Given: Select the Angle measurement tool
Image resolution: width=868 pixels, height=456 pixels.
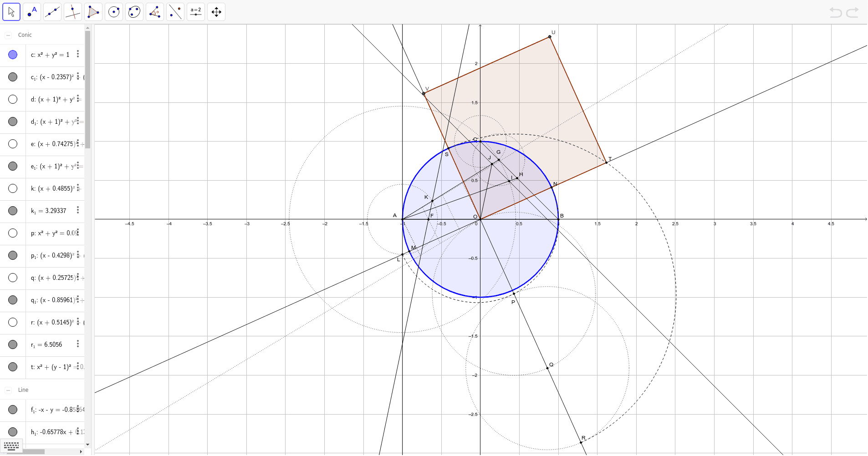Looking at the screenshot, I should click(x=154, y=11).
